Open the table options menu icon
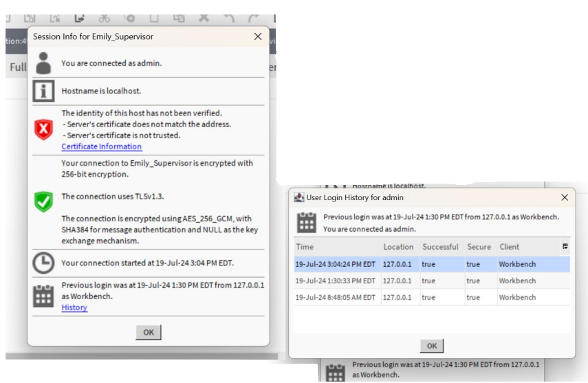The height and width of the screenshot is (383, 588). [x=565, y=247]
